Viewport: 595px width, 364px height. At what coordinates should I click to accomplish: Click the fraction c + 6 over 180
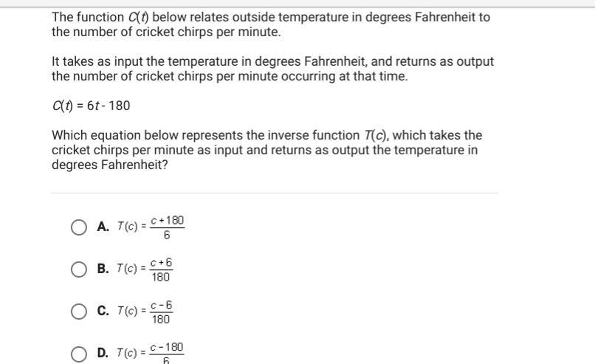pos(161,270)
